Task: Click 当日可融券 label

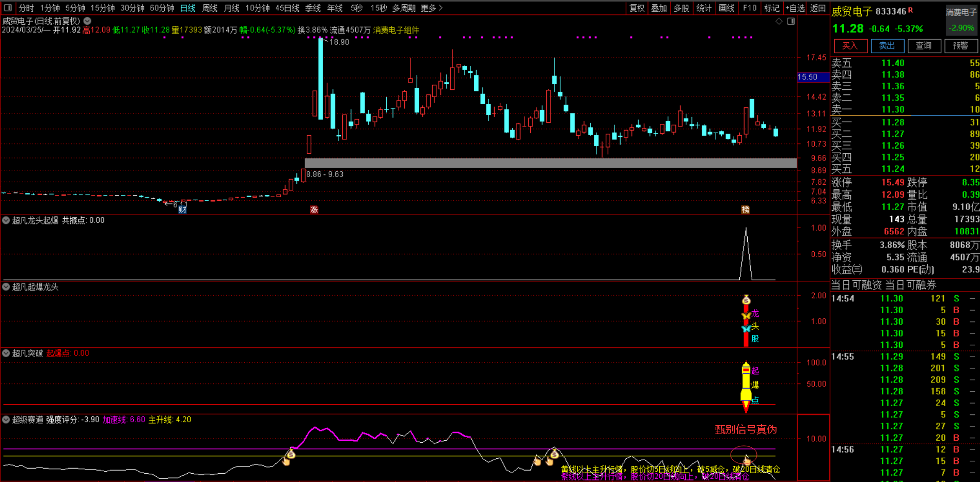Action: click(911, 285)
